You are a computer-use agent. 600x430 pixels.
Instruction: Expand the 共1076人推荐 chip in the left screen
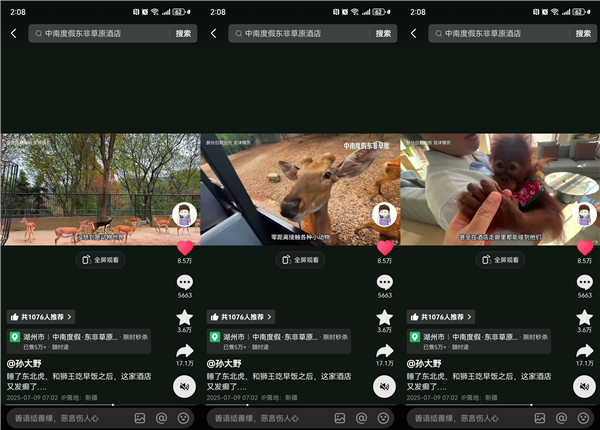click(42, 316)
